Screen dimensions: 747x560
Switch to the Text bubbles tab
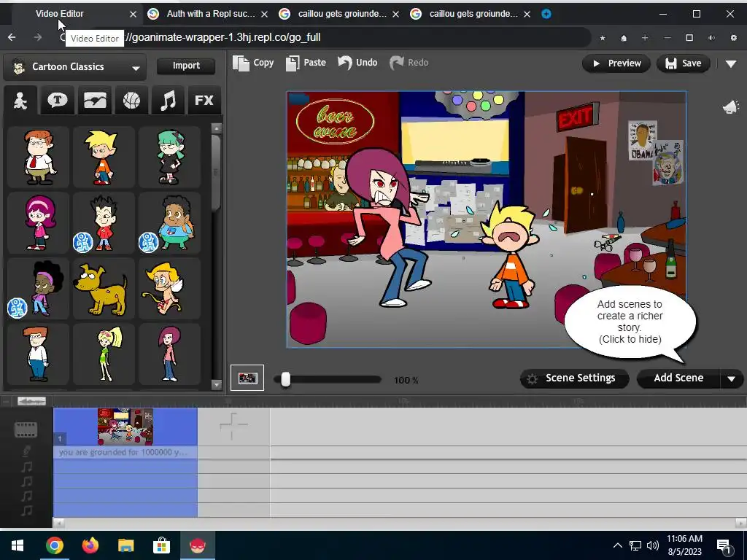click(x=58, y=101)
